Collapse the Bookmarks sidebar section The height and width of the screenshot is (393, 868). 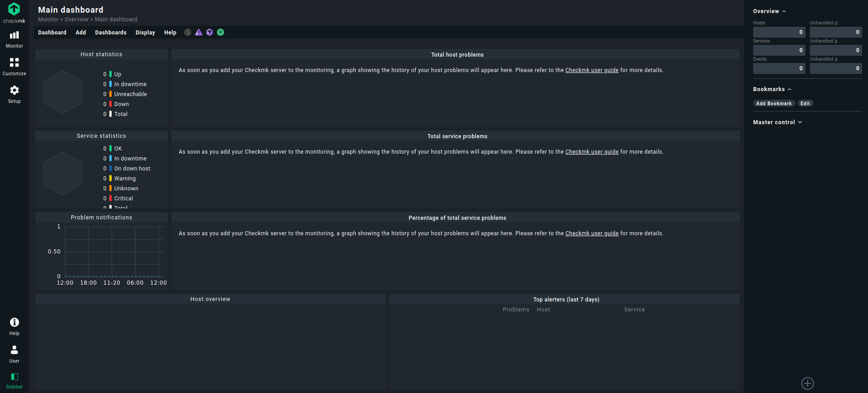[772, 89]
